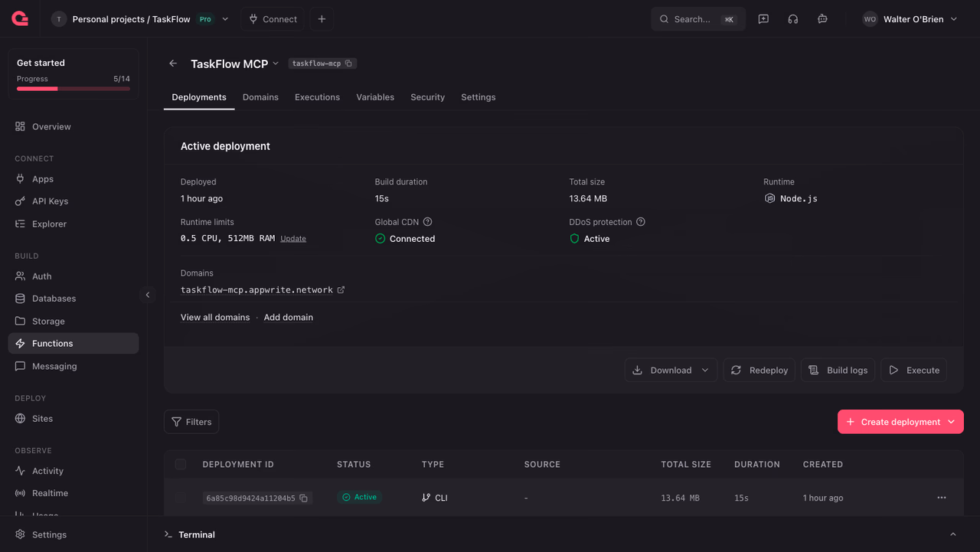
Task: Click the headset support icon
Action: pos(793,19)
